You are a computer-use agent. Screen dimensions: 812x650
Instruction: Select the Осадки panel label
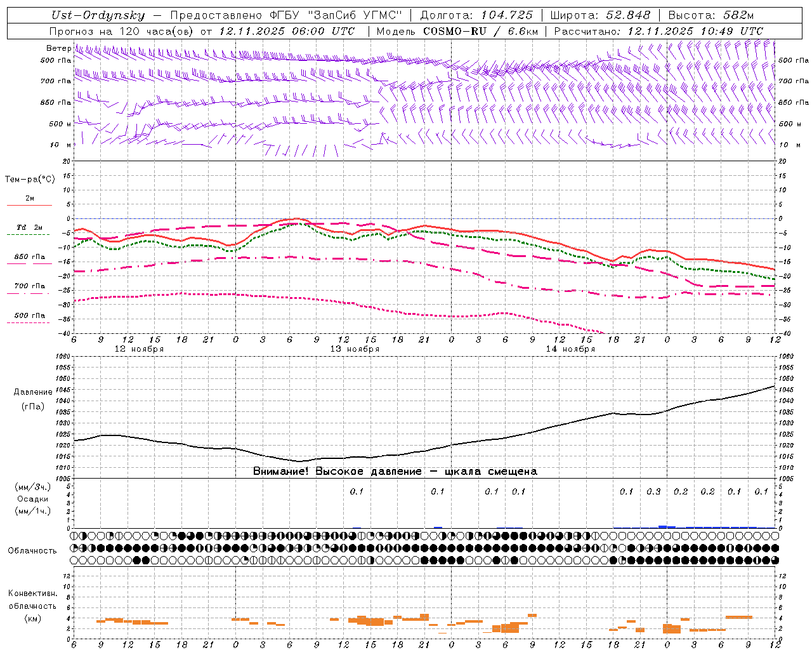(x=33, y=499)
